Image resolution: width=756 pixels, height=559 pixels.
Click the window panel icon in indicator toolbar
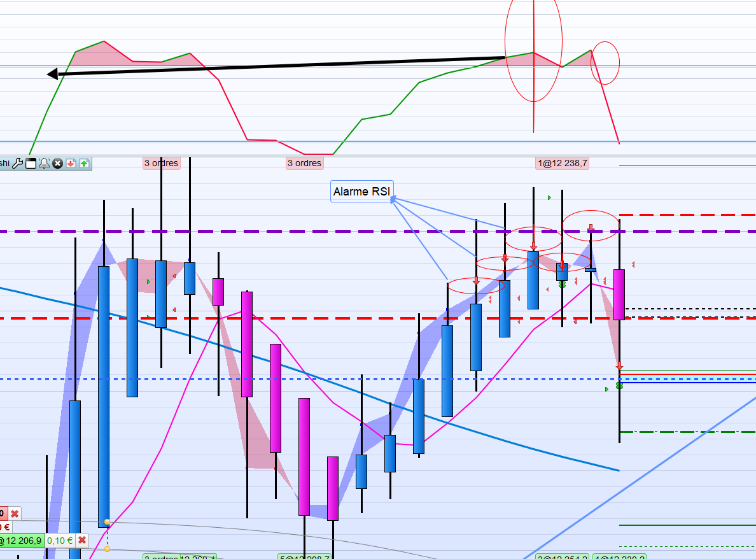[x=31, y=164]
